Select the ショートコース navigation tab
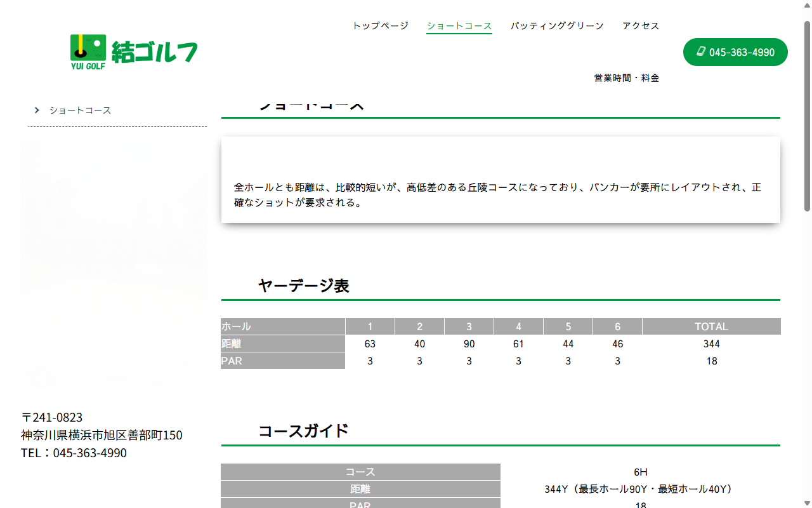 pyautogui.click(x=459, y=26)
